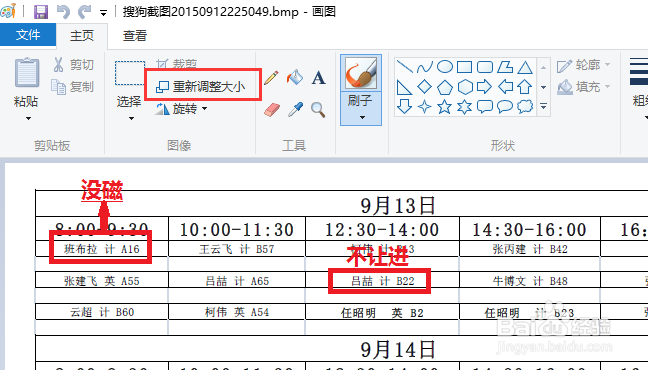
Task: Select the Pencil tool
Action: coord(271,78)
